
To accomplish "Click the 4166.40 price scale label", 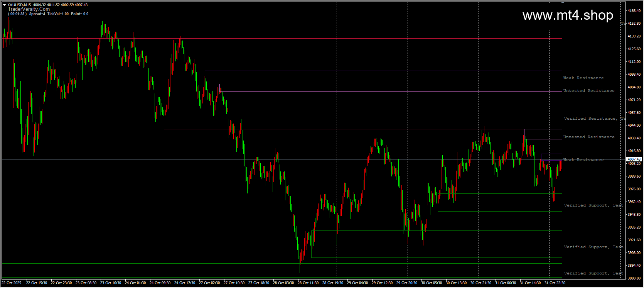I will point(634,11).
